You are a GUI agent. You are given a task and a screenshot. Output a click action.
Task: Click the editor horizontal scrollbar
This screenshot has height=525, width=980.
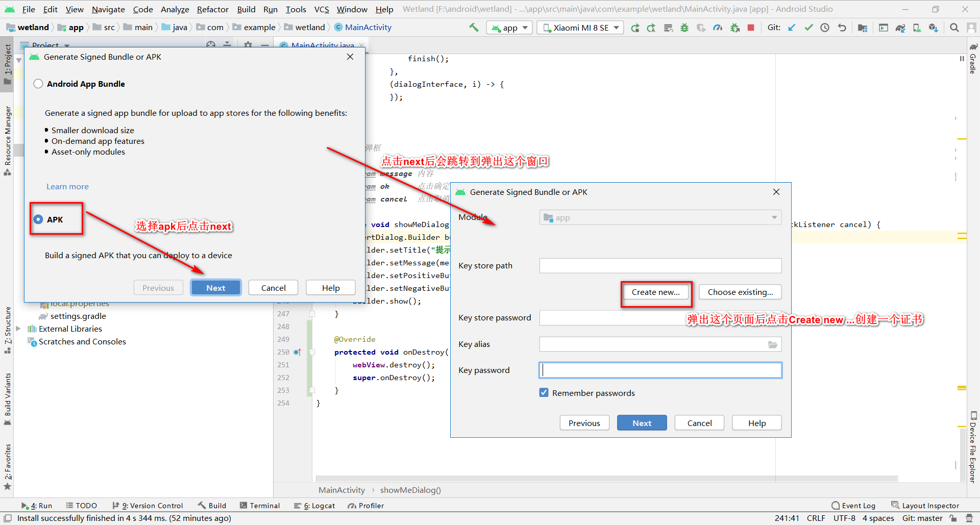[x=606, y=479]
